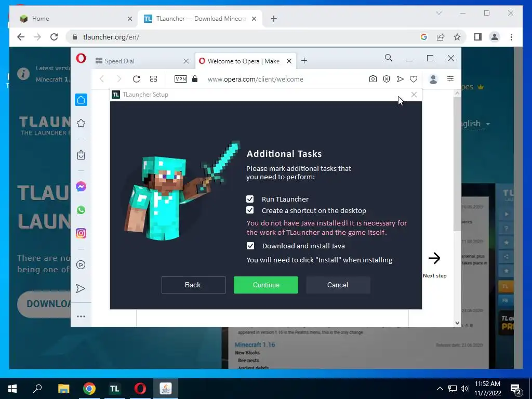Open the Opera account profile icon
The width and height of the screenshot is (532, 399).
coord(433,79)
